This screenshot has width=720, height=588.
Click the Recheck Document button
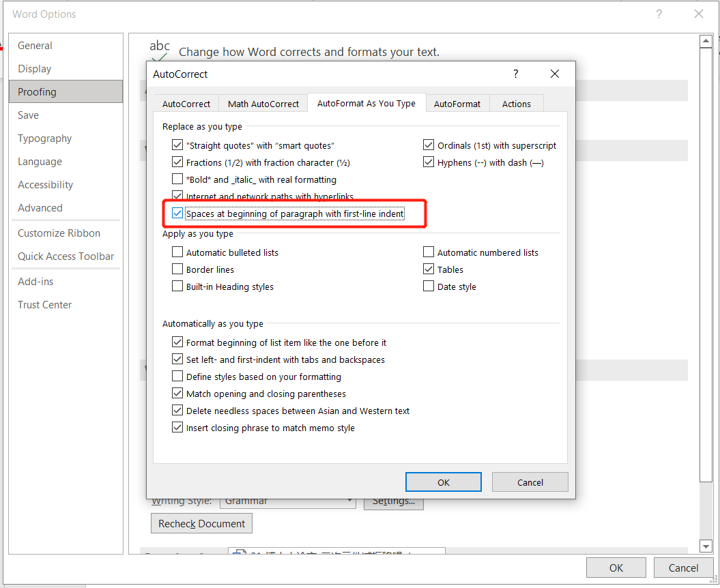pos(201,523)
